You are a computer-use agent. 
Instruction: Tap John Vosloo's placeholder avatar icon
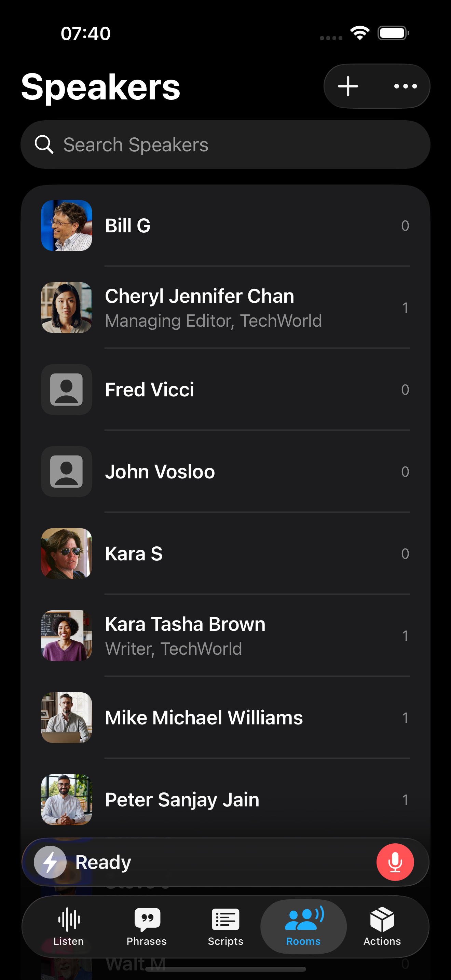67,472
